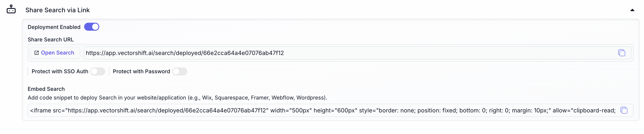This screenshot has height=134, width=644.
Task: Collapse the Share Search via Link section
Action: coord(632,10)
